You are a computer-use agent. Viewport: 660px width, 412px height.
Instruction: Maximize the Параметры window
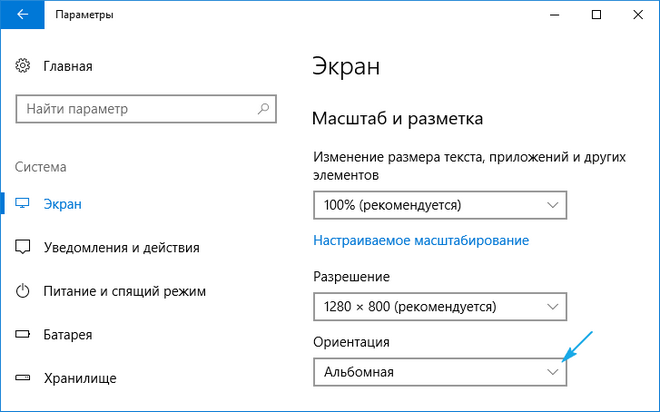point(596,15)
